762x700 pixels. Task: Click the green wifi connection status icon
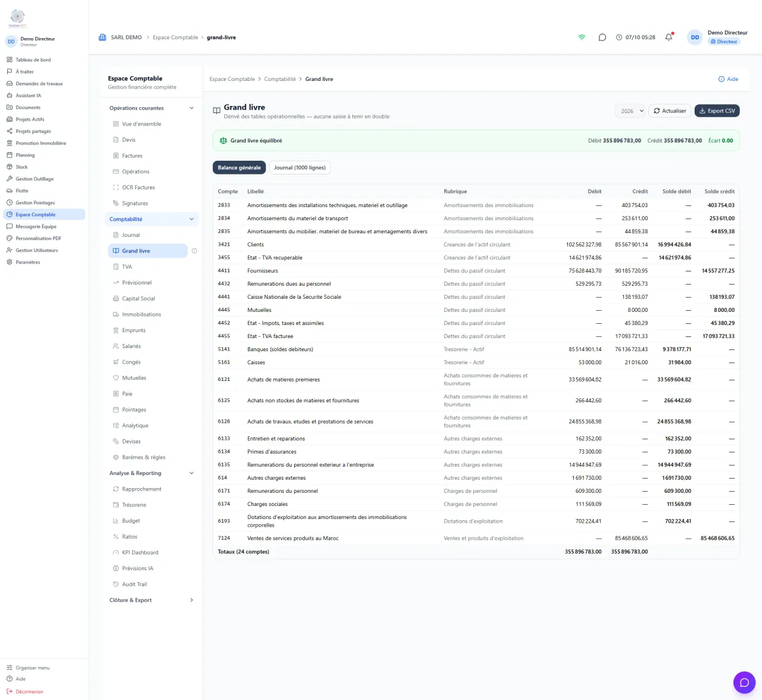tap(582, 37)
